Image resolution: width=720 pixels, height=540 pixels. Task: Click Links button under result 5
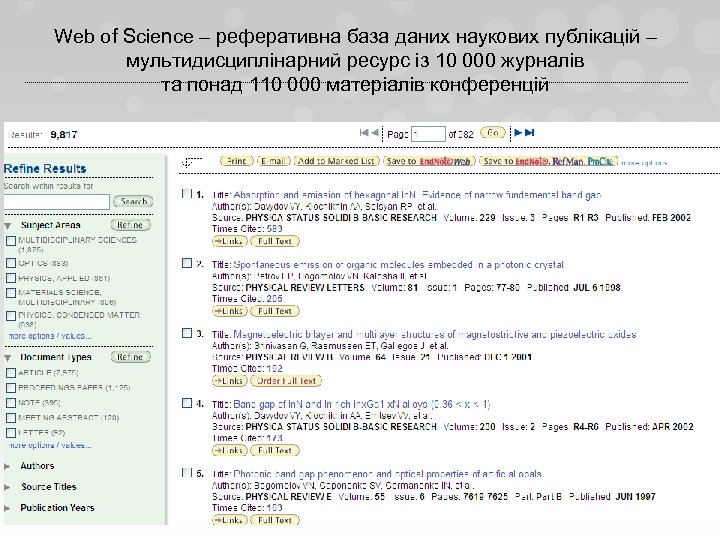tap(230, 520)
